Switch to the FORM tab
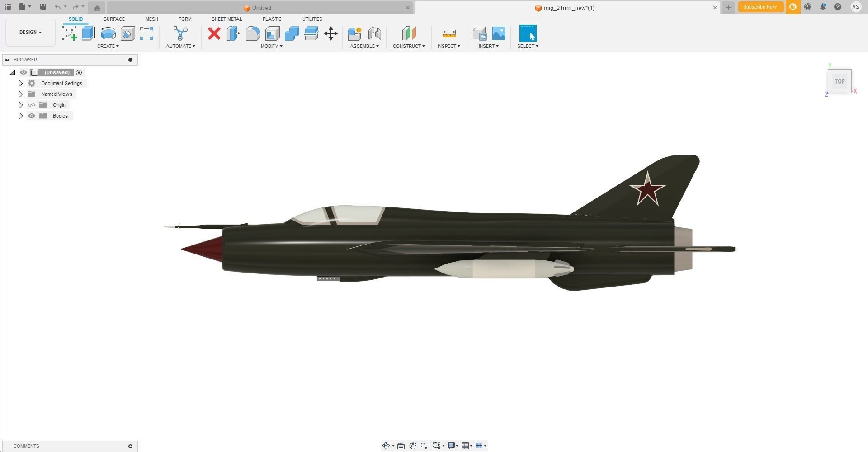This screenshot has height=452, width=868. pos(185,19)
